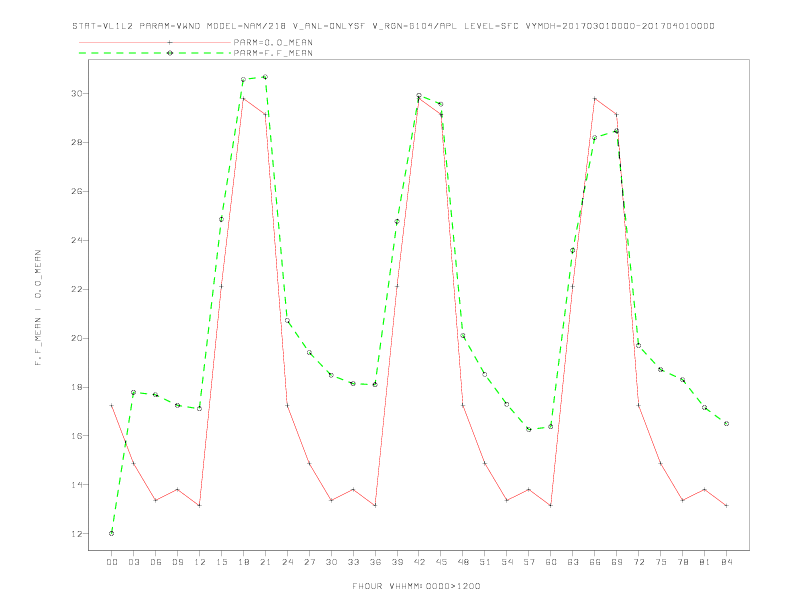Click x-axis forecast hour label 27
Viewport: 792px width, 612px height.
click(x=309, y=562)
